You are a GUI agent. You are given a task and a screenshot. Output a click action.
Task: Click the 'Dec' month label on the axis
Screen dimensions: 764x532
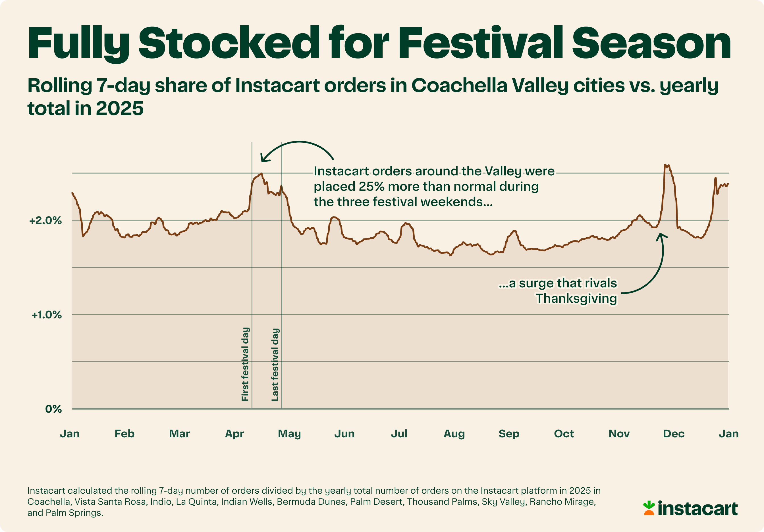click(674, 434)
